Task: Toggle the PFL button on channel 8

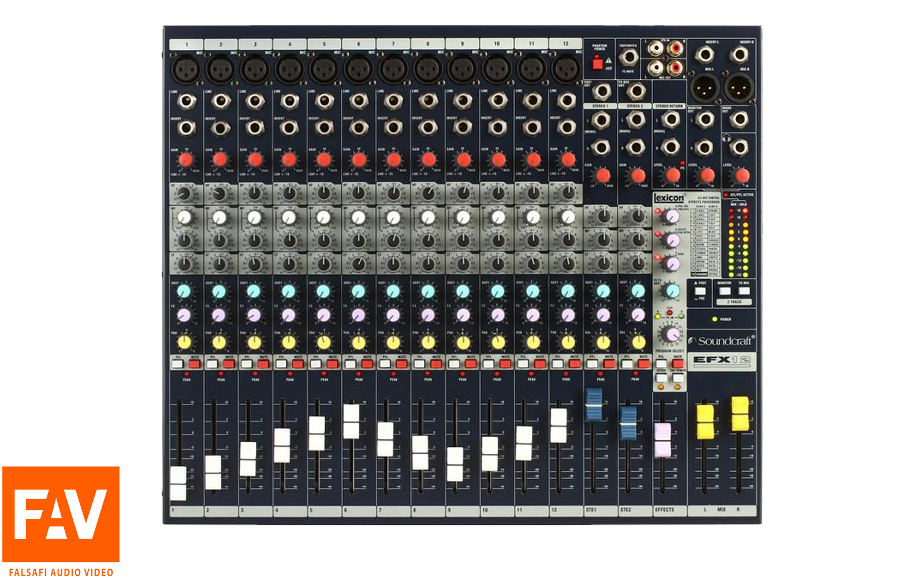Action: point(419,364)
